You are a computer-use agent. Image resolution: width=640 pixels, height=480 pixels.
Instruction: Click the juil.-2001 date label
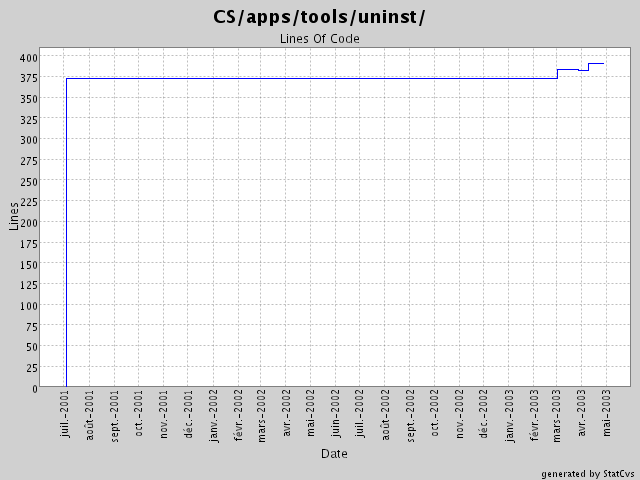[65, 413]
